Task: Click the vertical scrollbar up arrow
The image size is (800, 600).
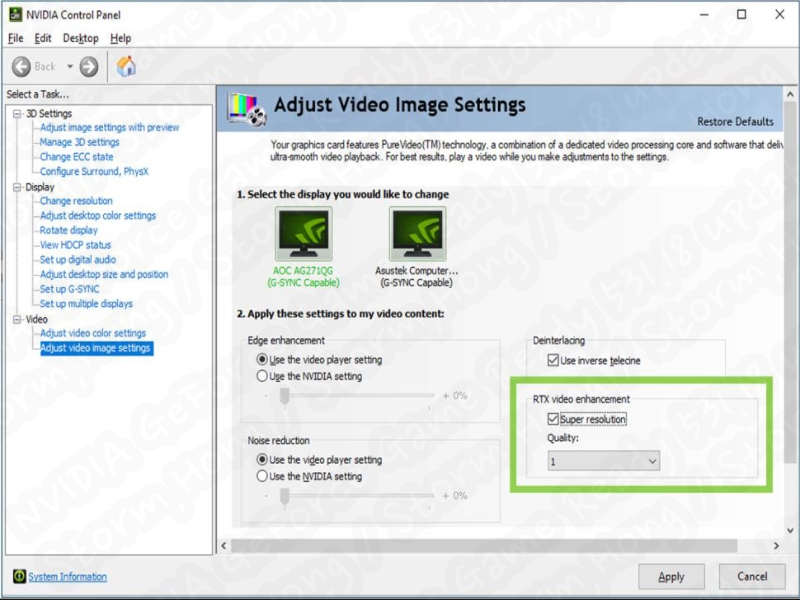Action: 790,94
